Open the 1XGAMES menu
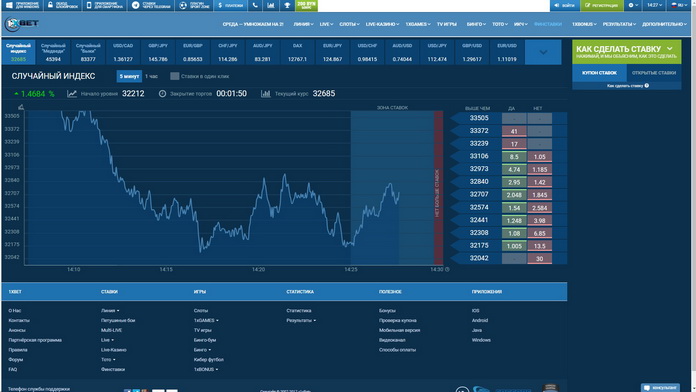This screenshot has width=696, height=392. [x=418, y=24]
